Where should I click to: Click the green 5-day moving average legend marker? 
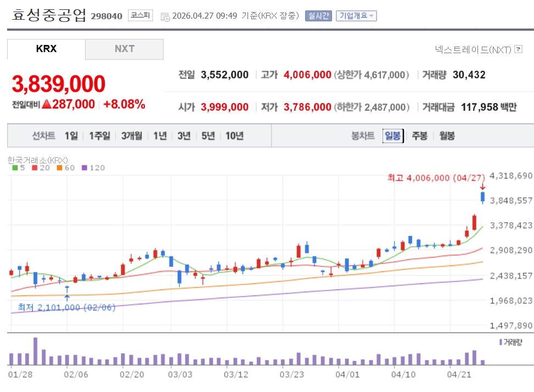click(15, 168)
